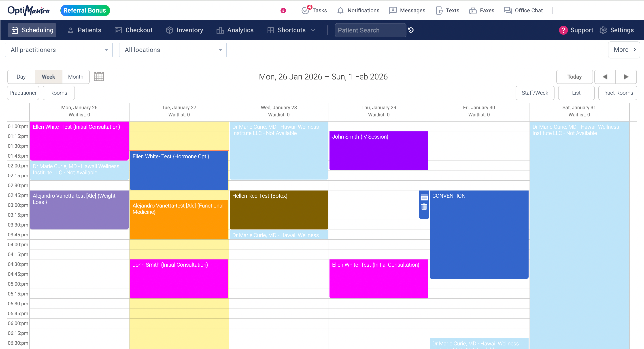This screenshot has height=349, width=644.
Task: Open Tasks with badge count
Action: coord(314,10)
